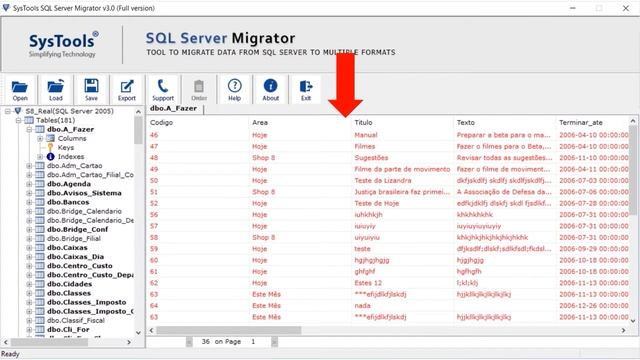
Task: Go to the previous page arrow
Action: [x=189, y=342]
